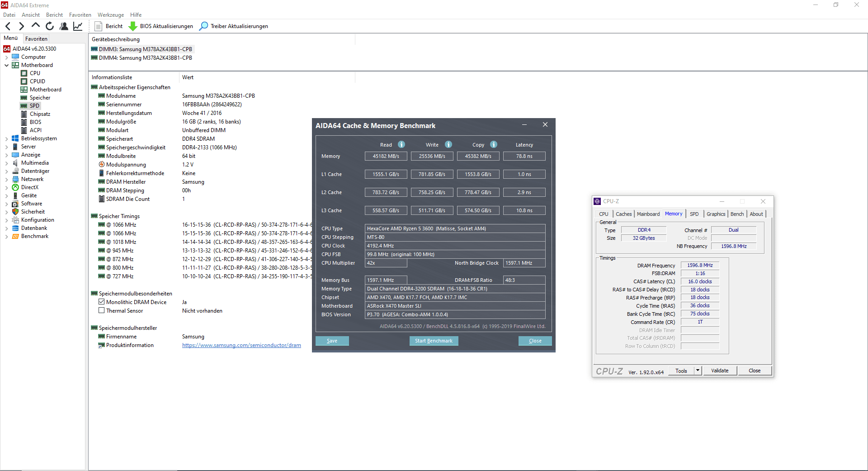Click the Read info icon in benchmark
The image size is (868, 471).
pos(401,144)
